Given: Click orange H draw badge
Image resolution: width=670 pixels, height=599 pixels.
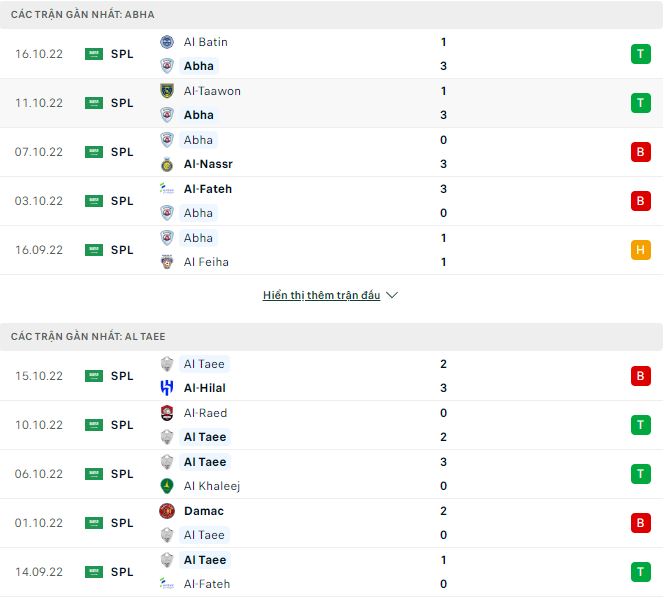Looking at the screenshot, I should click(x=639, y=250).
